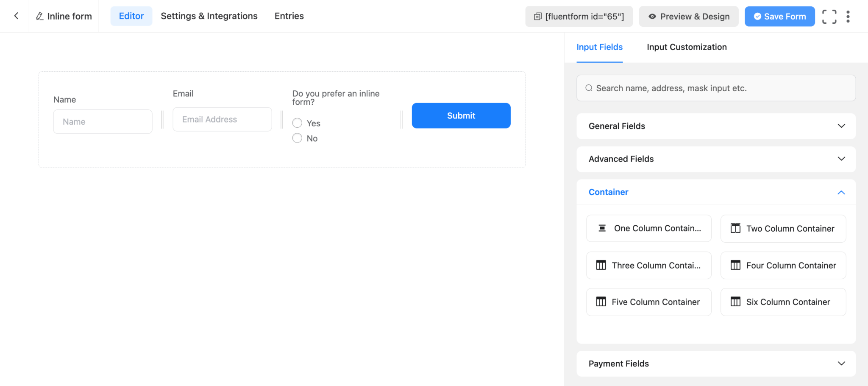Viewport: 868px width, 386px height.
Task: Copy the fluentform shortcode
Action: (579, 16)
